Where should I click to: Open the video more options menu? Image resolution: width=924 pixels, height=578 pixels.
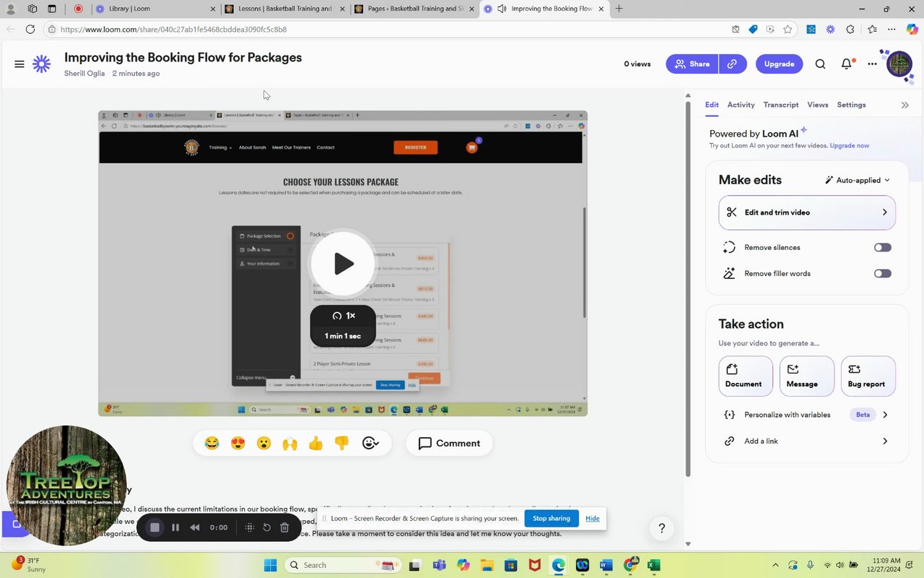(x=872, y=64)
